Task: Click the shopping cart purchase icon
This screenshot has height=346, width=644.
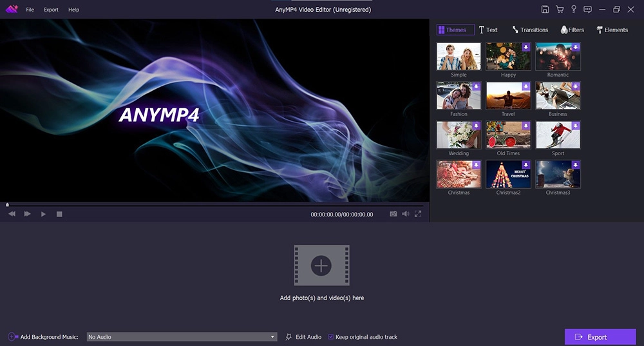Action: [x=559, y=10]
